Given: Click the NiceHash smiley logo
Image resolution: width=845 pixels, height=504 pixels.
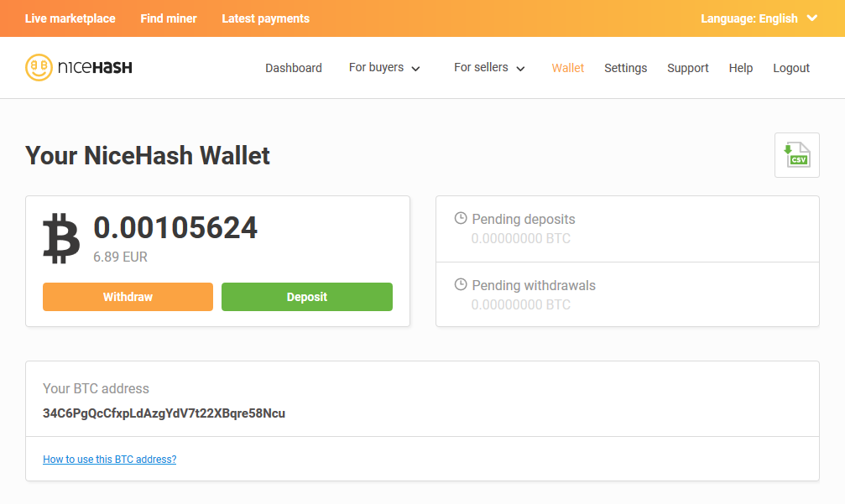Looking at the screenshot, I should [x=39, y=67].
